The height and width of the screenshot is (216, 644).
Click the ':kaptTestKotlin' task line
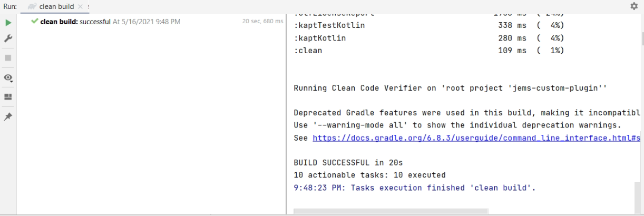tap(329, 25)
